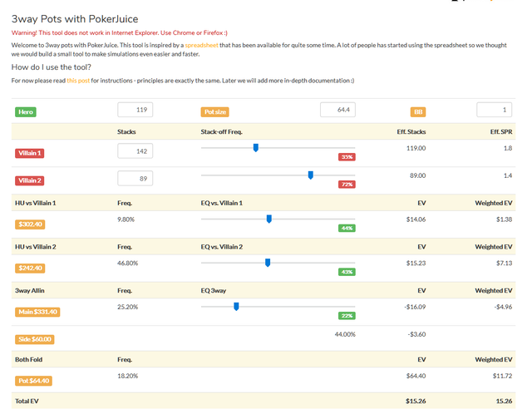The image size is (532, 409).
Task: Click Villain 1 stack-off frequency slider handle
Action: click(256, 148)
